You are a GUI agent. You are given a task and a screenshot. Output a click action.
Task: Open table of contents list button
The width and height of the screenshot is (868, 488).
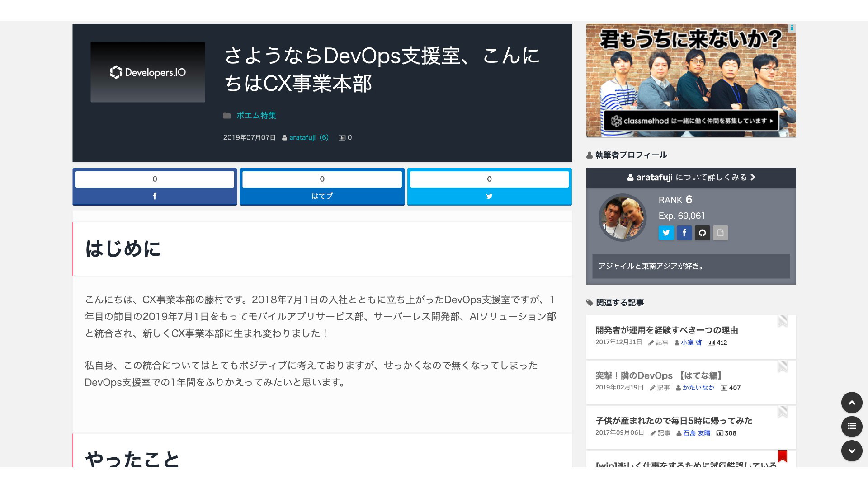(852, 427)
